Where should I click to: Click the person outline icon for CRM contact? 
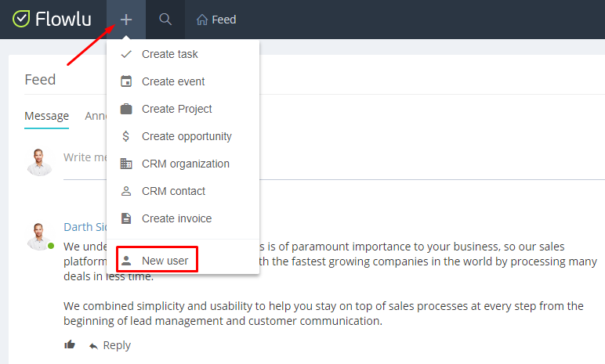pos(126,191)
